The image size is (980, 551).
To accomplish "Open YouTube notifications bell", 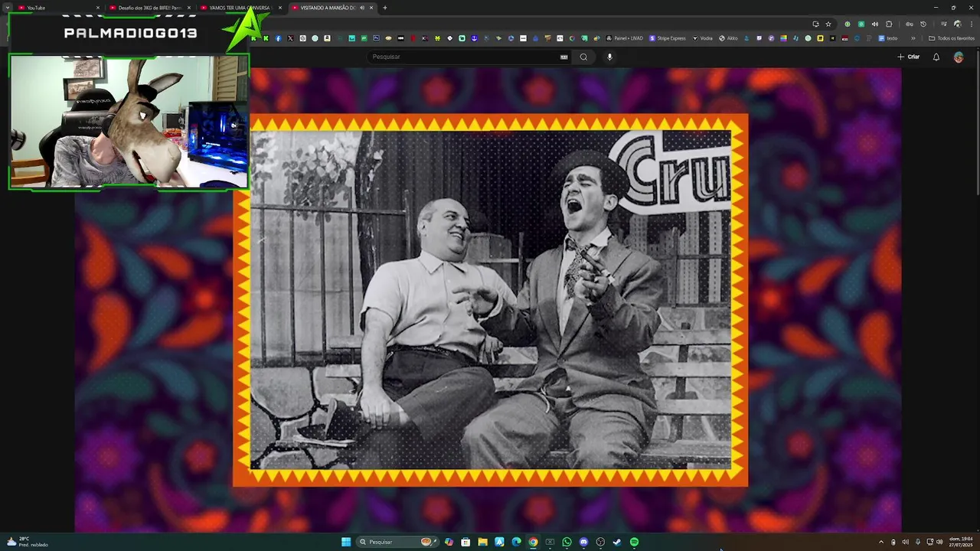I will (x=936, y=57).
